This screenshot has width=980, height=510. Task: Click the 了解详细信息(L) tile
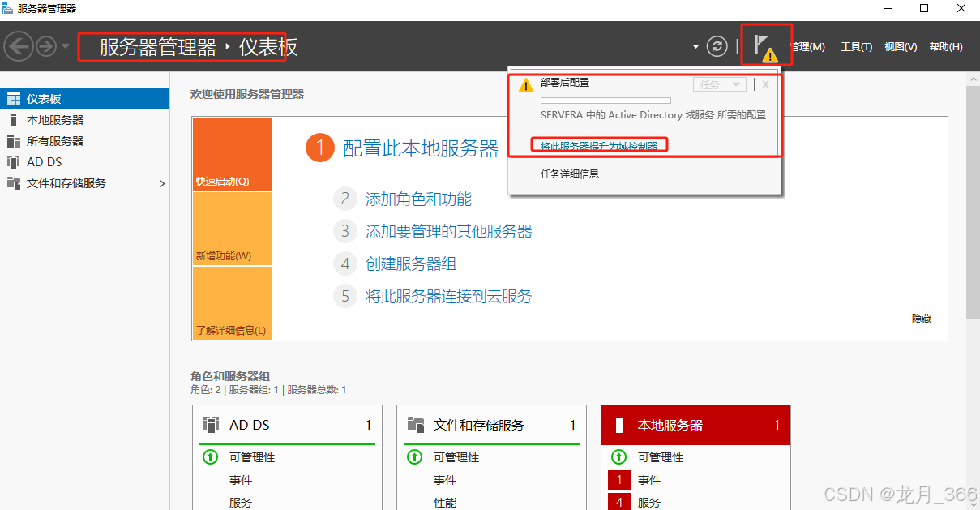tap(233, 303)
